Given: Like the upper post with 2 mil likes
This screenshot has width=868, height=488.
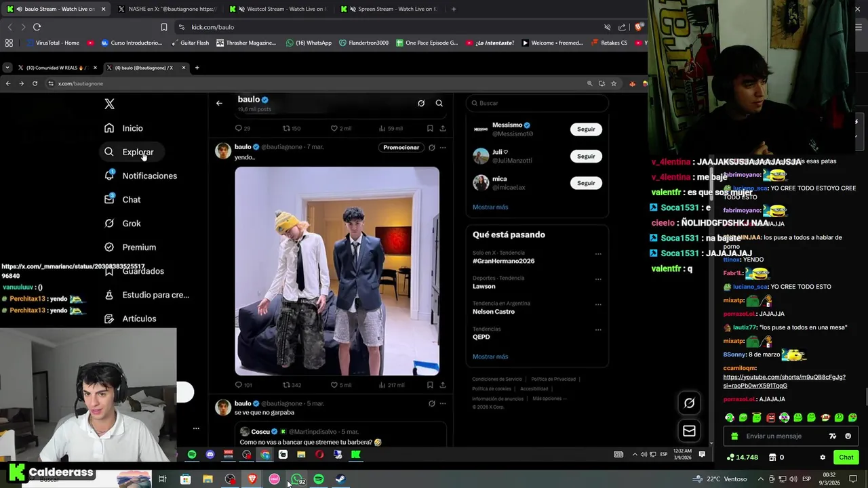Looking at the screenshot, I should (x=340, y=128).
